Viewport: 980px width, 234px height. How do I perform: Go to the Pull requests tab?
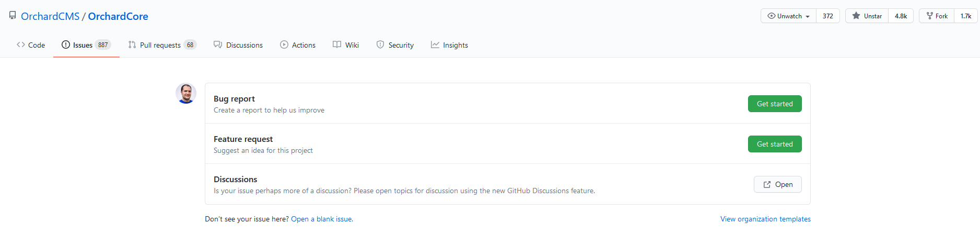coord(162,45)
